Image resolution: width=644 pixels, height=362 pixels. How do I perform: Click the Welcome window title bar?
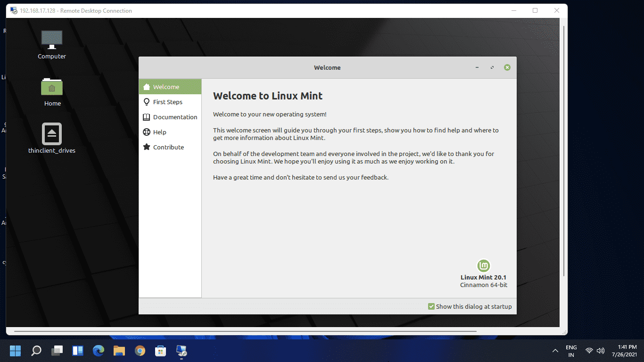[327, 67]
